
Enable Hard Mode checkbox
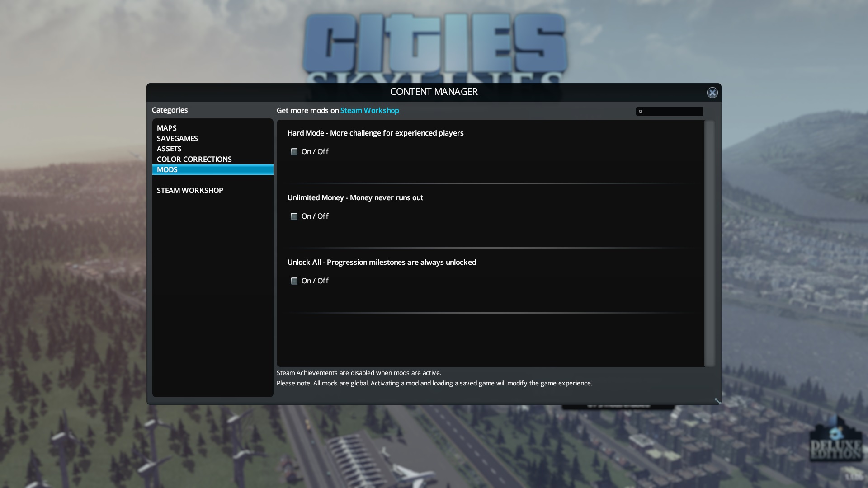pyautogui.click(x=294, y=152)
